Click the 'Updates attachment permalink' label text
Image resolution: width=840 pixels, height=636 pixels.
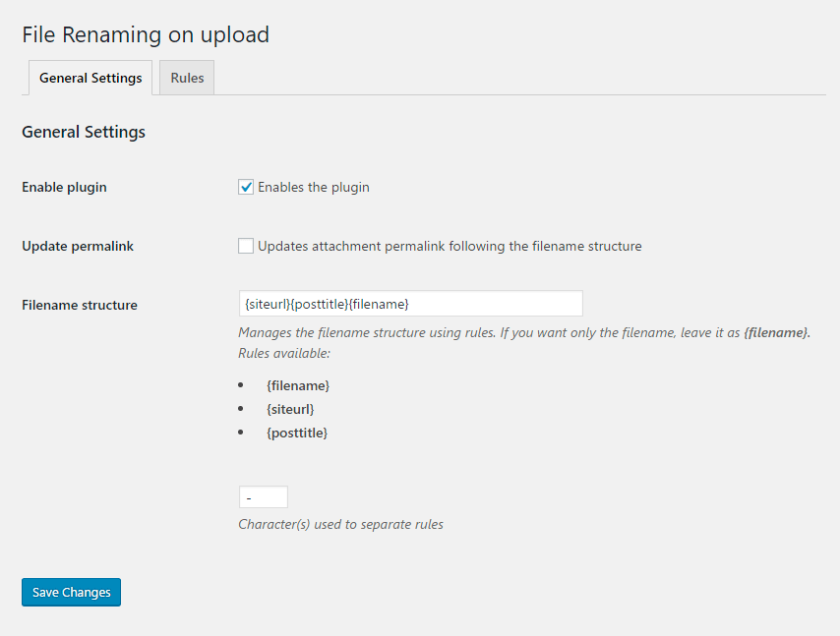point(450,246)
